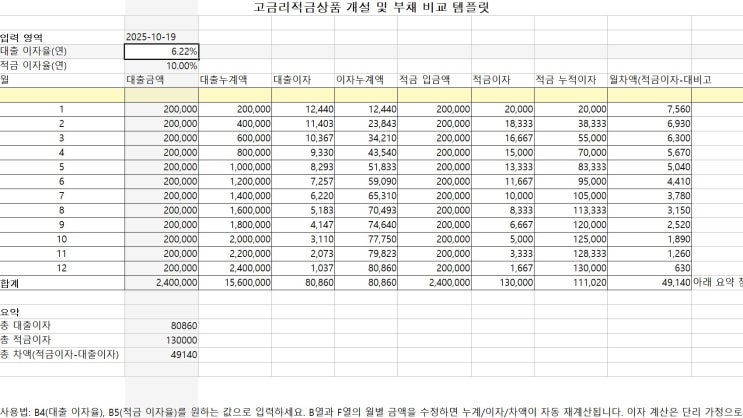The image size is (743, 418).
Task: Select the loan interest rate cell 6.22%
Action: pyautogui.click(x=162, y=52)
